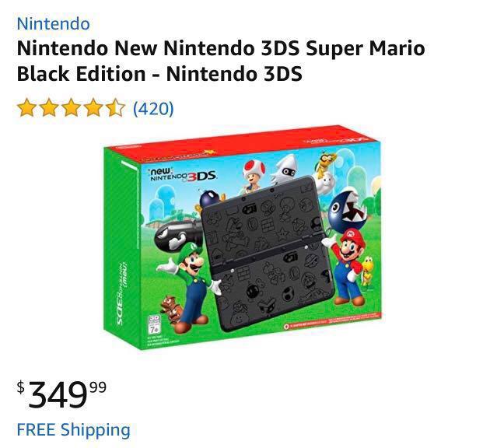Click the $349.99 price

64,394
